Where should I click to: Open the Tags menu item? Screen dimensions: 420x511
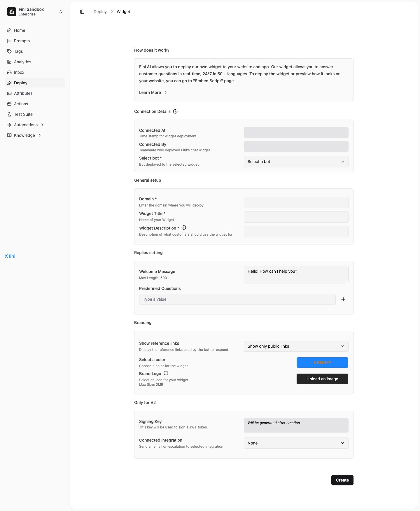[x=35, y=51]
